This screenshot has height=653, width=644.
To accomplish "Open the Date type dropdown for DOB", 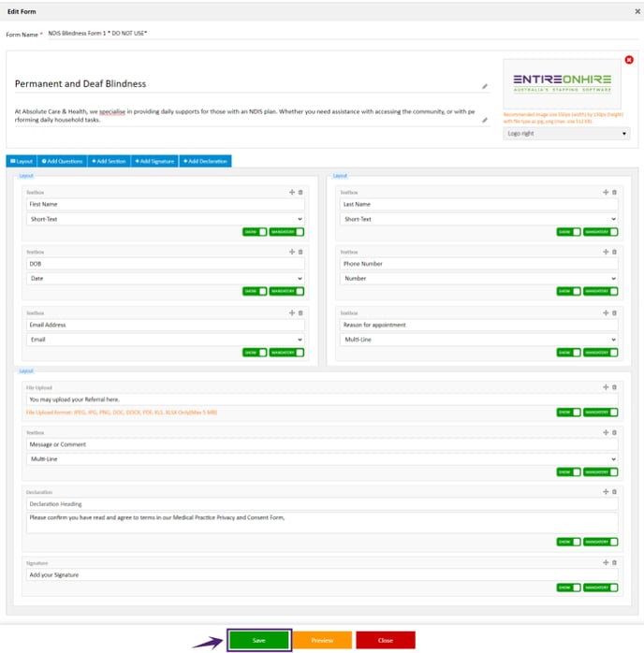I will coord(166,278).
